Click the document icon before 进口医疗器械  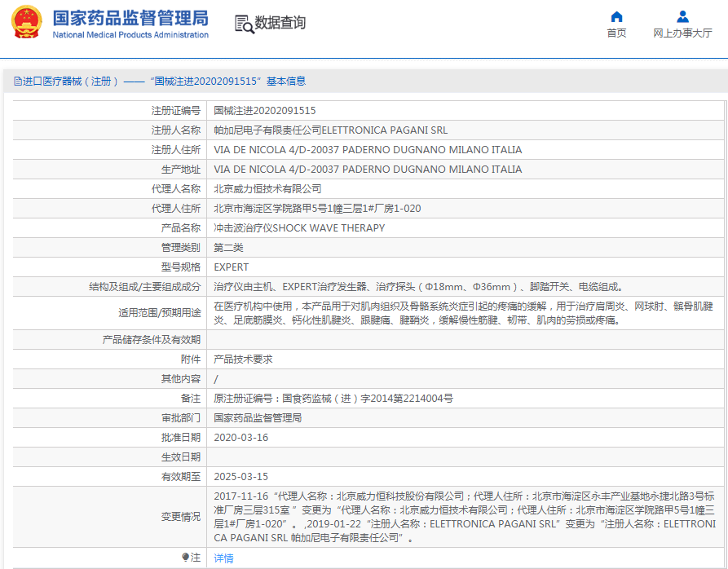tap(17, 82)
